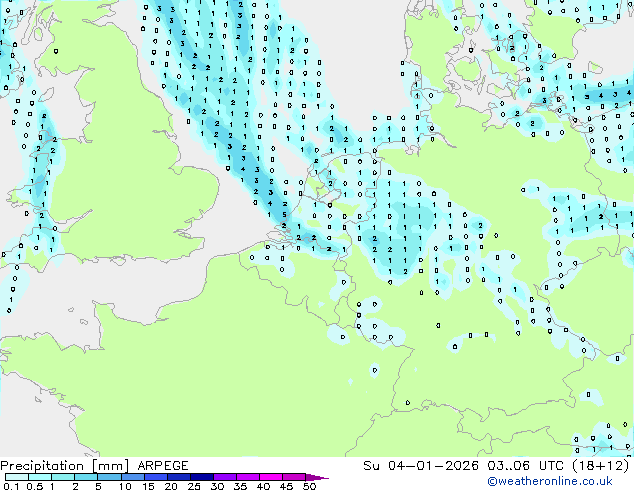Viewport: 634px width, 490px height.
Task: Click the legend value '0.5'
Action: coord(35,486)
